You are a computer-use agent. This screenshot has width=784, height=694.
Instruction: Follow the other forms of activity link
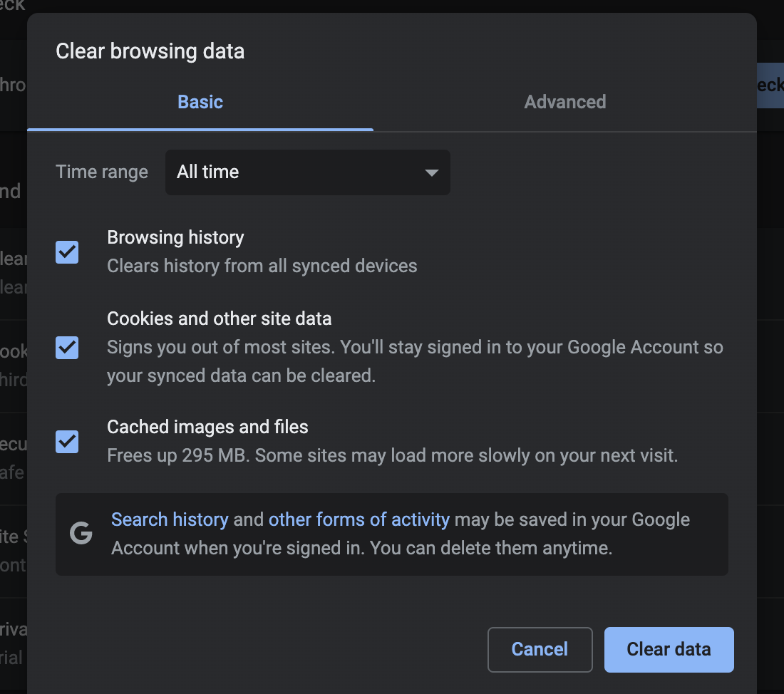(x=359, y=519)
